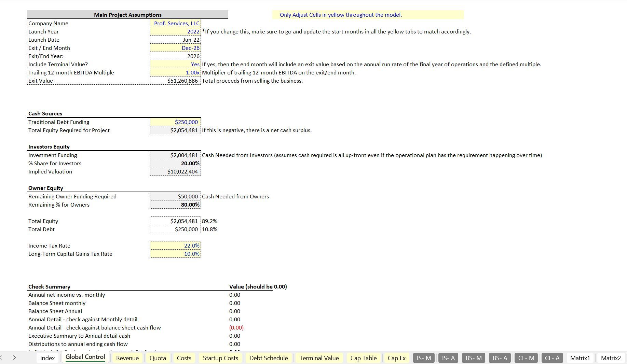The width and height of the screenshot is (627, 364).
Task: Open the BS- A sheet tab
Action: 500,358
